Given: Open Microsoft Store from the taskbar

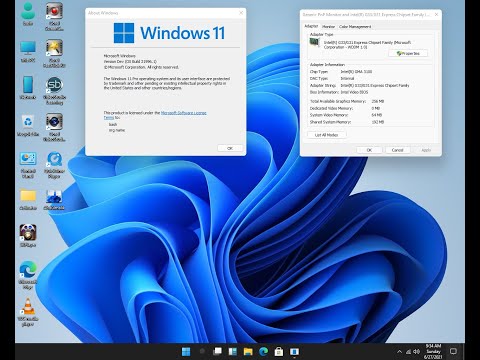Looking at the screenshot, I should coord(279,351).
